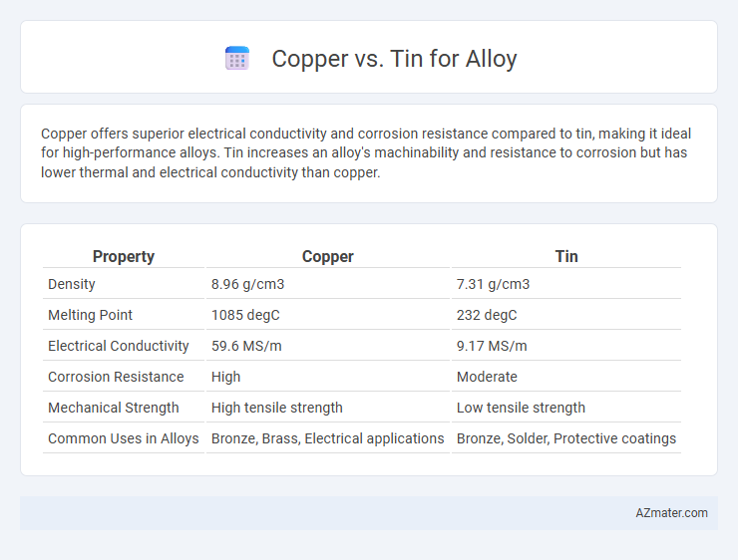Click the 'High' corrosion resistance cell
Screen dimensions: 738x560
(x=327, y=377)
